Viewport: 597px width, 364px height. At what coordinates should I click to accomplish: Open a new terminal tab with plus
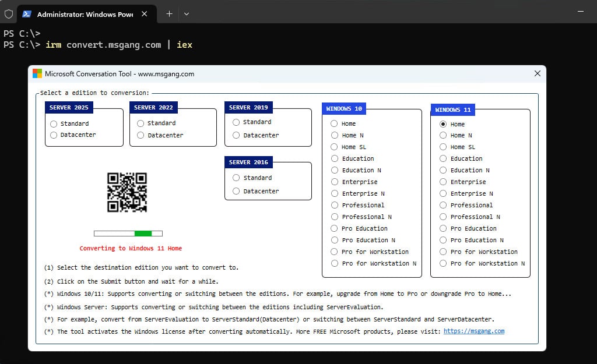[170, 14]
